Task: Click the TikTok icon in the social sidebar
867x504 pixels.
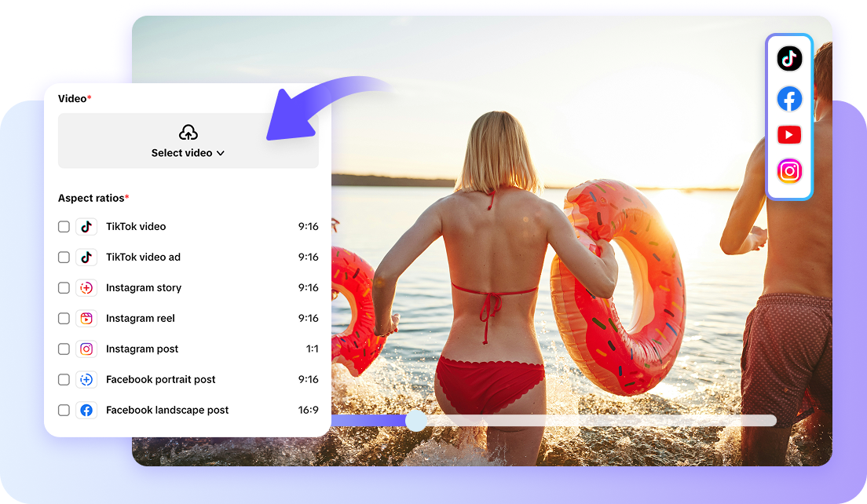Action: 789,58
